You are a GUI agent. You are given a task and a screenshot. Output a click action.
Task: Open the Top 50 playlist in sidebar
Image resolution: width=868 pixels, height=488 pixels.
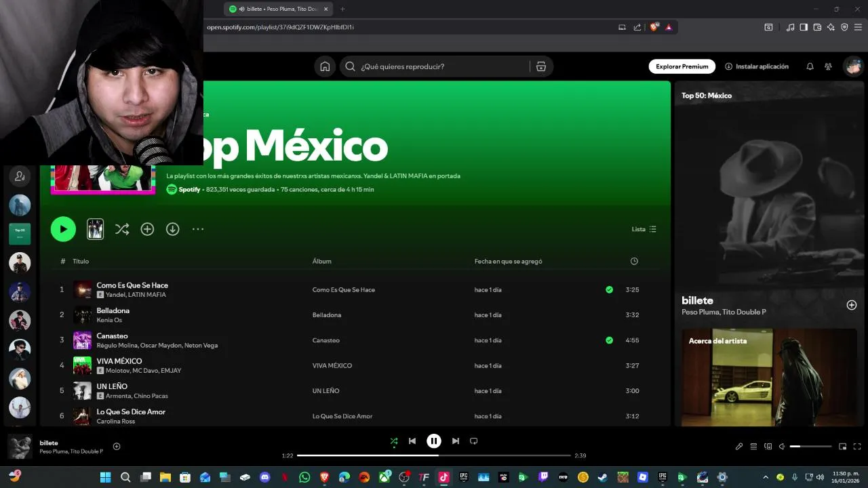tap(20, 234)
